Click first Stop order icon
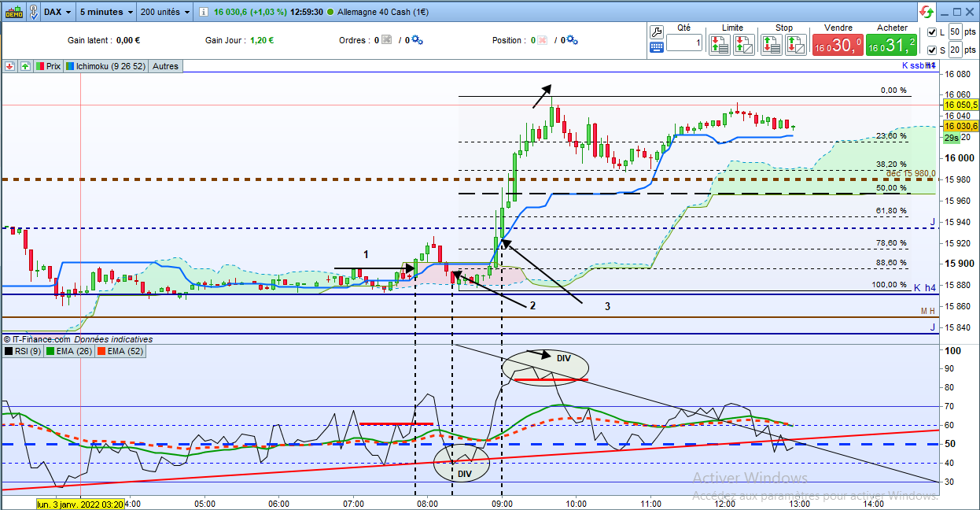Image resolution: width=980 pixels, height=510 pixels. tap(772, 45)
